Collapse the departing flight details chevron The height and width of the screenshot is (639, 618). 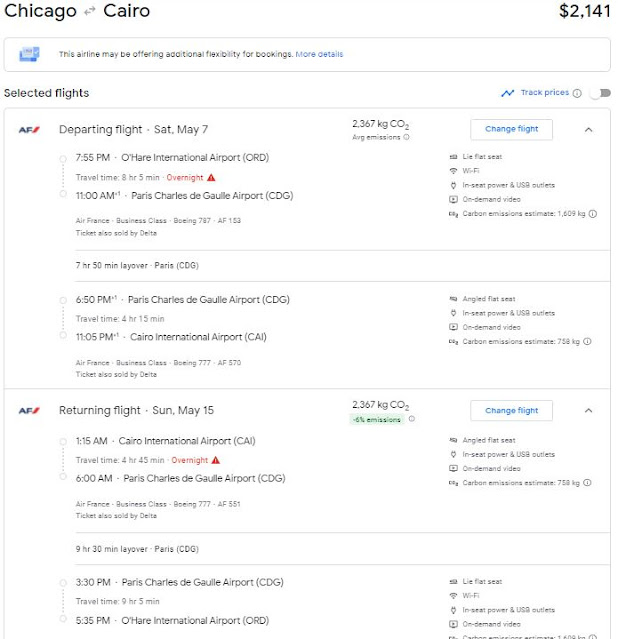588,129
